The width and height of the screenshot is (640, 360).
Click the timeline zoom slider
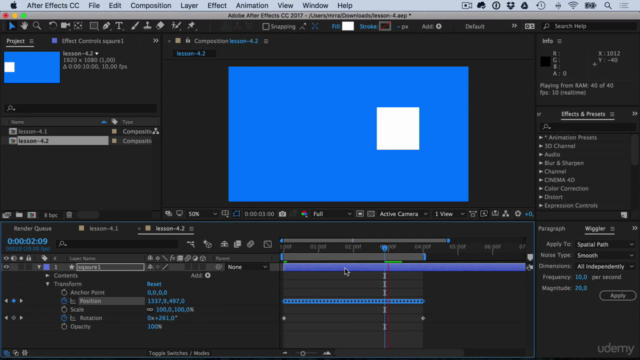303,353
